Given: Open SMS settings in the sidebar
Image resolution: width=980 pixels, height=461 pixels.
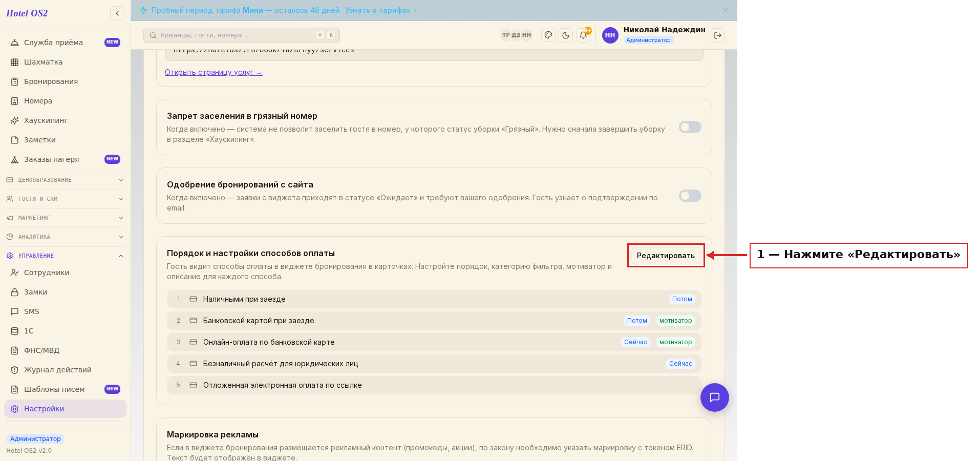Looking at the screenshot, I should point(65,311).
